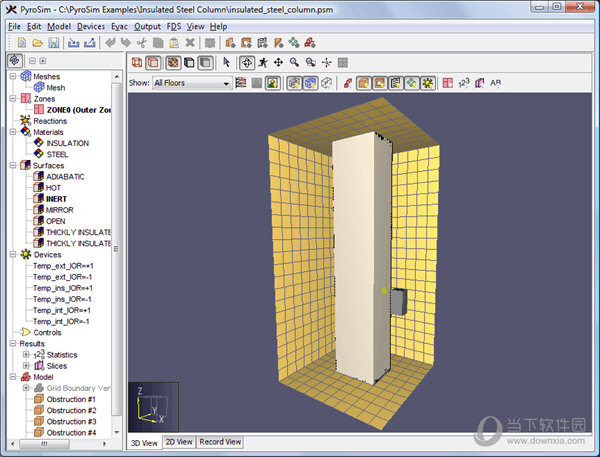Viewport: 600px width, 457px height.
Task: Switch to realistic textured rendering
Action: tap(173, 62)
